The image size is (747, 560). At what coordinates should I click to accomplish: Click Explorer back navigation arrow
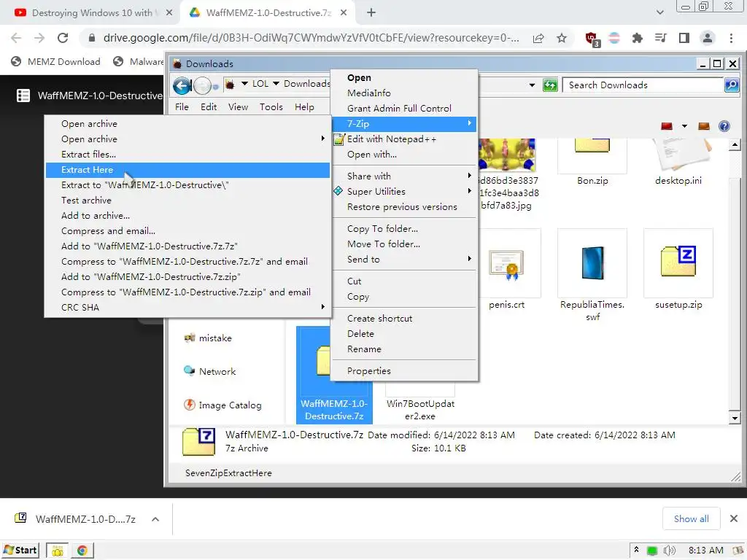coord(182,86)
